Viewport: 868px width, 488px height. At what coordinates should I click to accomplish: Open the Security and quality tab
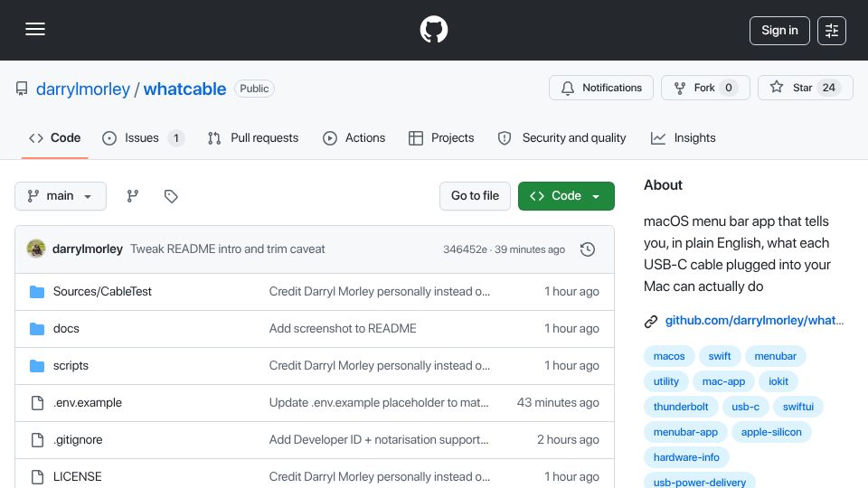tap(561, 137)
